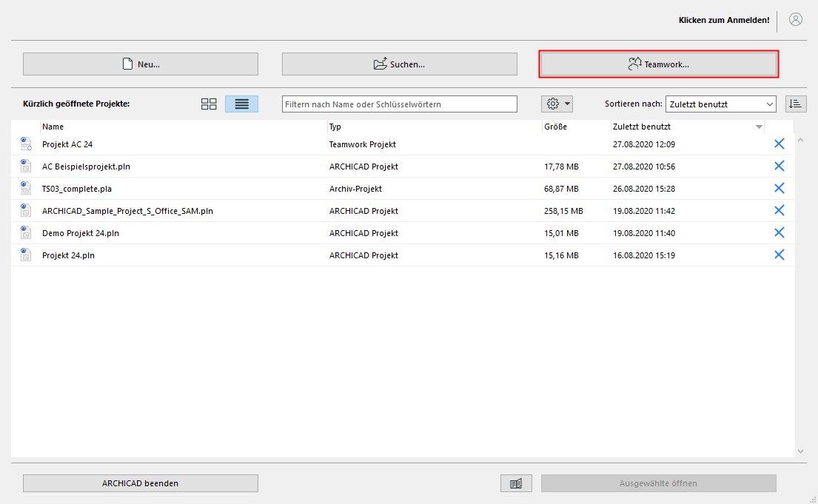This screenshot has height=504, width=818.
Task: Click the 17,78 MB size cell
Action: pos(561,167)
